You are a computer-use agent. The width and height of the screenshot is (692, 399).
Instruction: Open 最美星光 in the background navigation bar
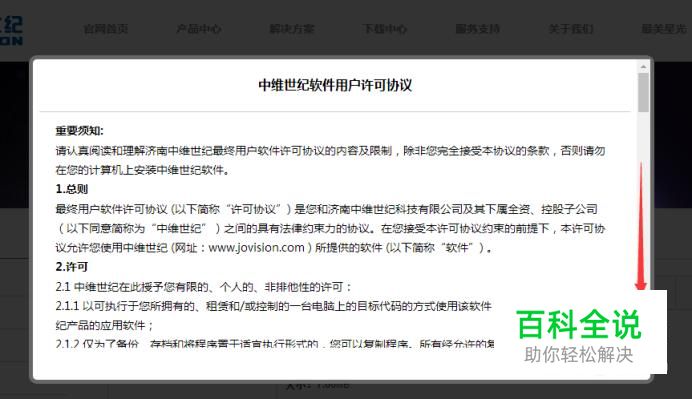tap(663, 29)
